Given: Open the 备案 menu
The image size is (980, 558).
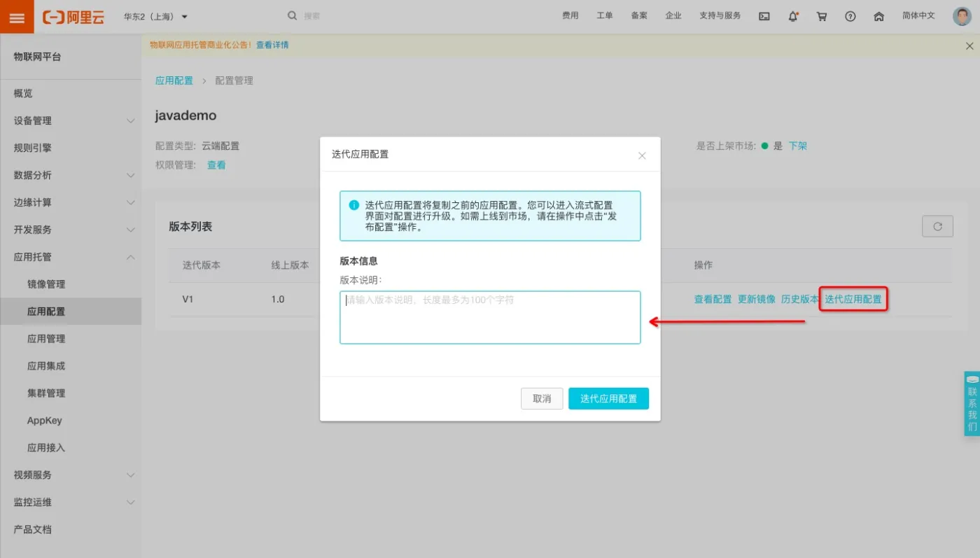Looking at the screenshot, I should pyautogui.click(x=639, y=15).
